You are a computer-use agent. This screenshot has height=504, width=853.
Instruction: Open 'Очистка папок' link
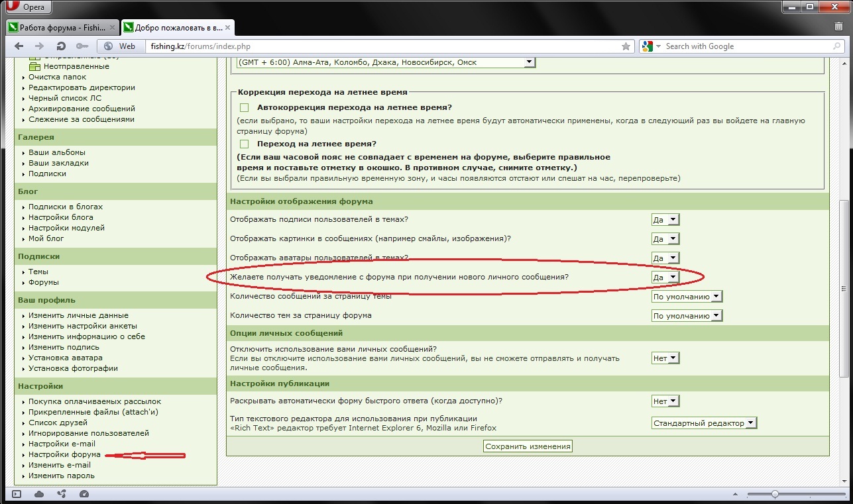point(57,77)
